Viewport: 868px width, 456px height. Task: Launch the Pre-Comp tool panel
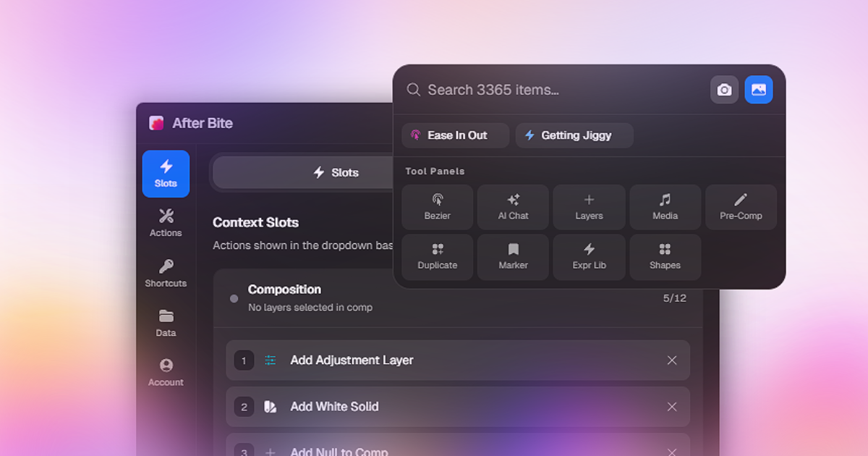(x=741, y=207)
